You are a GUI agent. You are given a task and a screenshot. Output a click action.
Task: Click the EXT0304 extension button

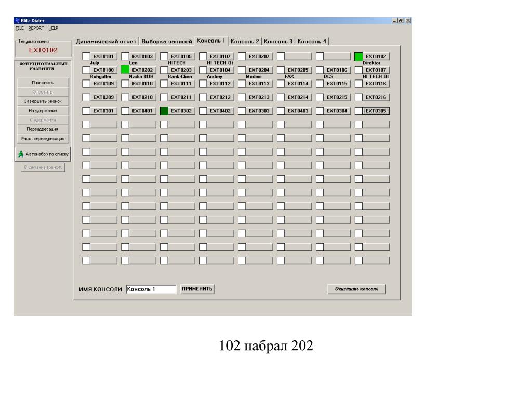[x=337, y=111]
